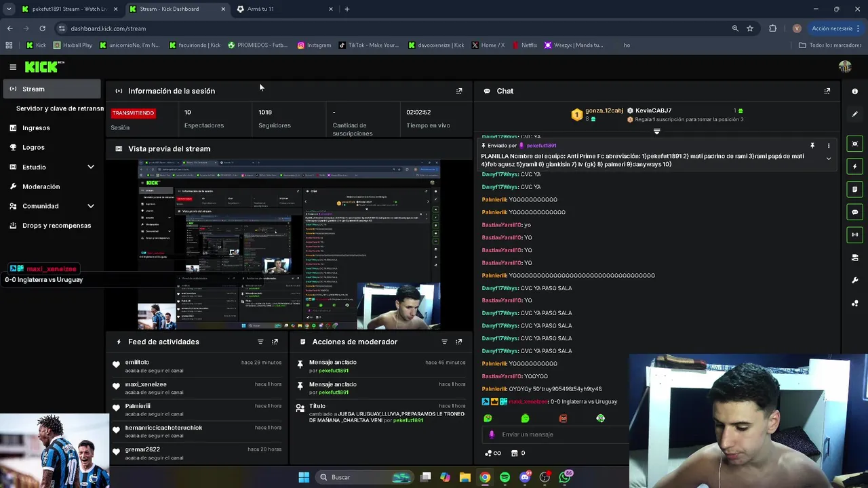Click the wrench tool icon in right sidebar
The height and width of the screenshot is (488, 868).
854,281
